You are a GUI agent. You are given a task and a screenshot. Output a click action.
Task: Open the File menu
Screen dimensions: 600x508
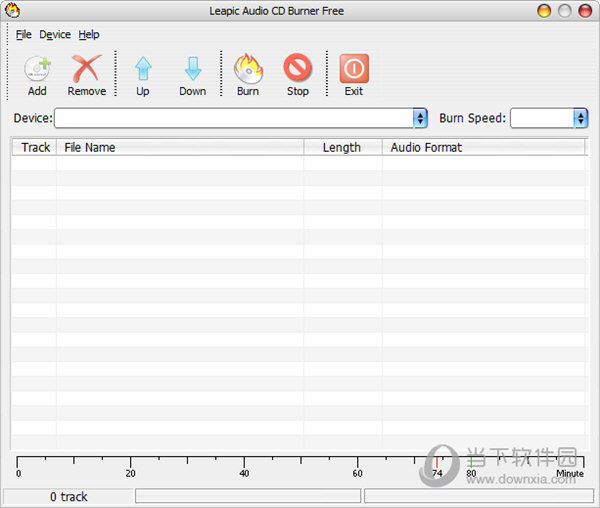point(23,34)
